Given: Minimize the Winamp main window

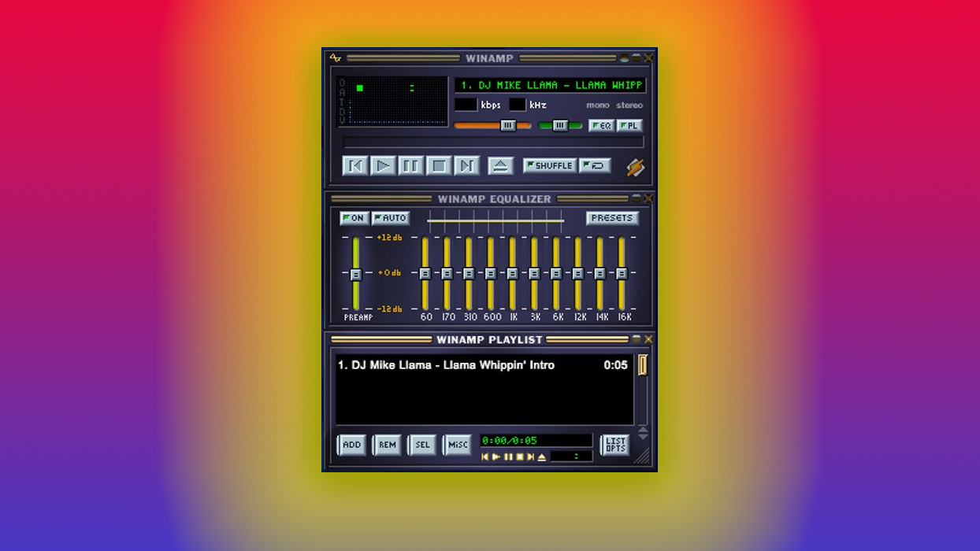Looking at the screenshot, I should pos(624,58).
